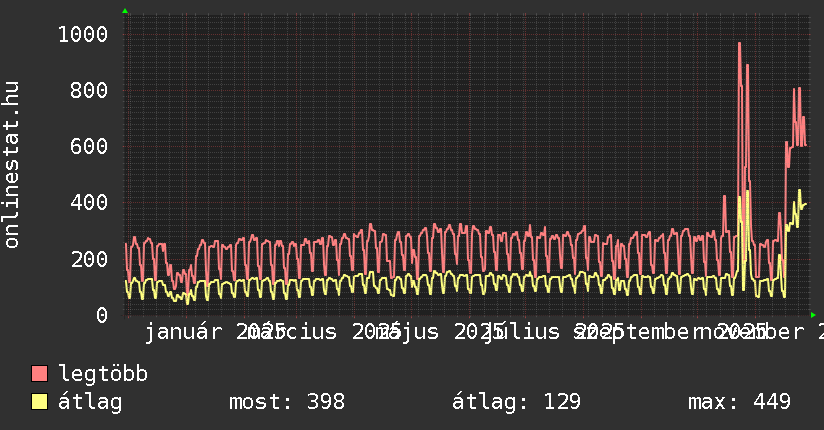This screenshot has height=430, width=824.
Task: Click the 0 y-axis label
Action: click(101, 315)
